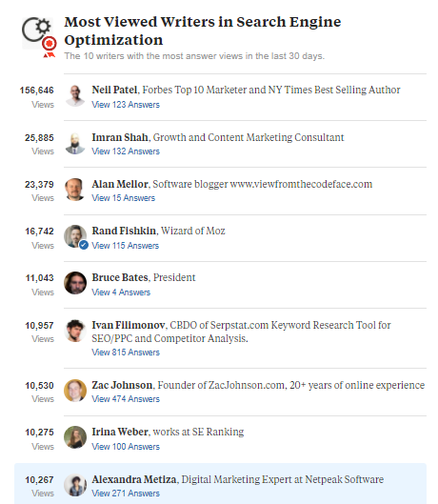Click Rand Fishkin's verified badge icon
Viewport: 438px width, 504px height.
[84, 245]
